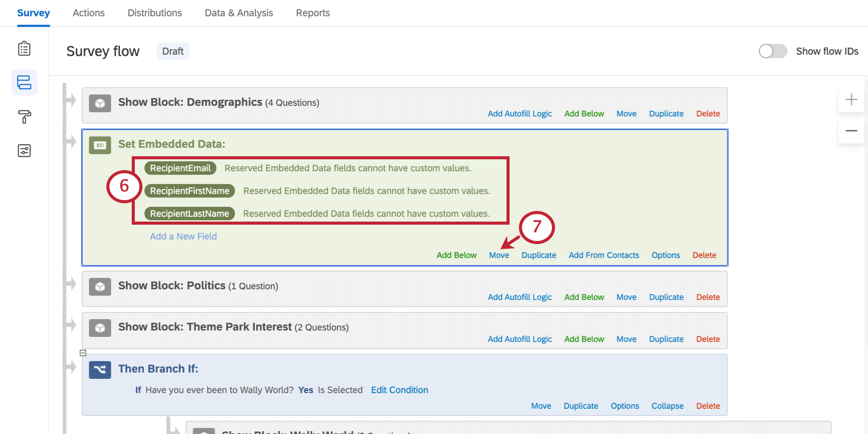Zoom out with the minus icon
This screenshot has height=434, width=868.
851,131
